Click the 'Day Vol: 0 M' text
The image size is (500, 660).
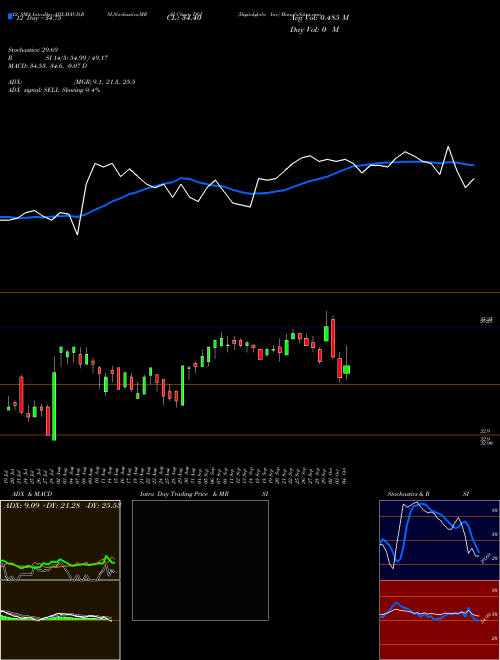[x=314, y=29]
